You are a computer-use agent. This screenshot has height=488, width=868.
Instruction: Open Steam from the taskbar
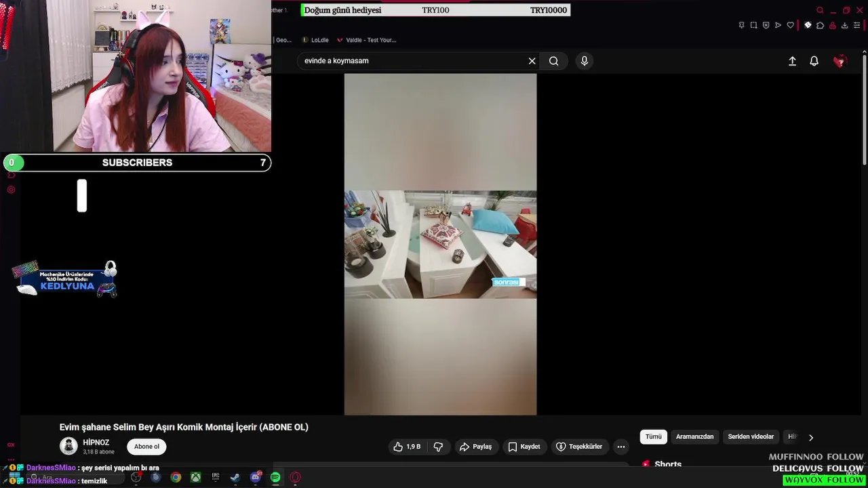click(235, 477)
